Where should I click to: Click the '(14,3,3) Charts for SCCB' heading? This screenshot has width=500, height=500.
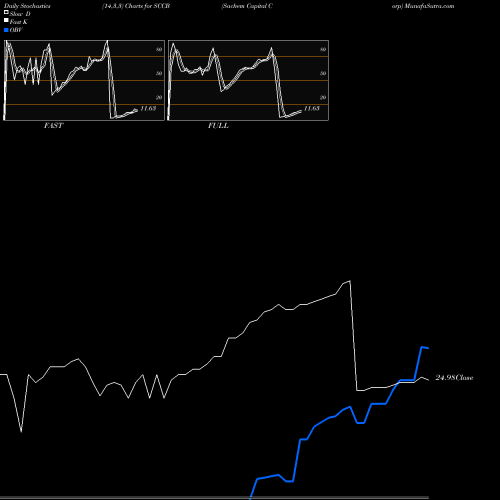pyautogui.click(x=136, y=6)
